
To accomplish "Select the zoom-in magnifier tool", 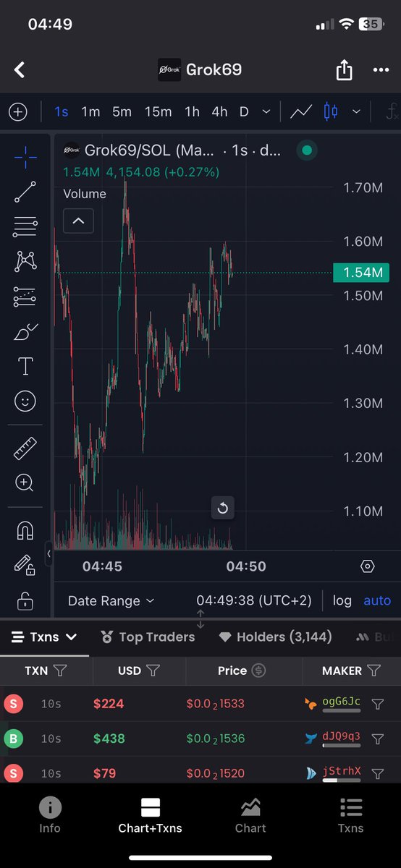I will [x=25, y=483].
